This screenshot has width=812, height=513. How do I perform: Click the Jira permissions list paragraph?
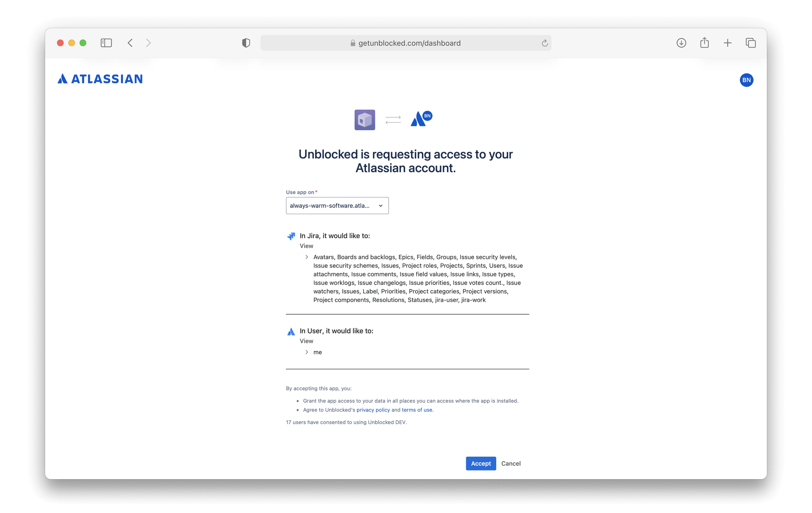418,278
